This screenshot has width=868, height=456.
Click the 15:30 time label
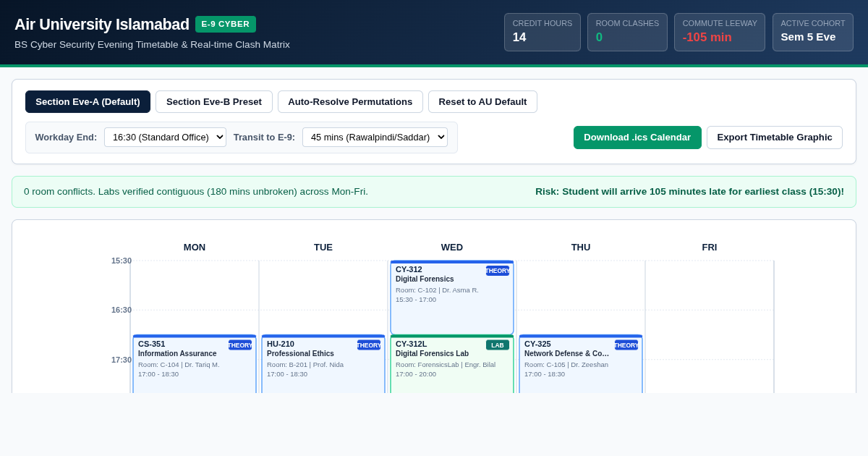coord(122,261)
